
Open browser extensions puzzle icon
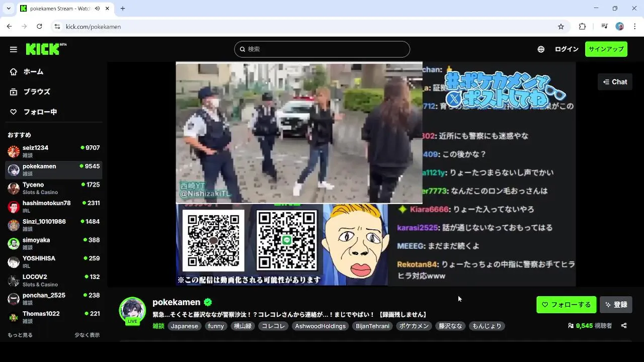[x=583, y=27]
